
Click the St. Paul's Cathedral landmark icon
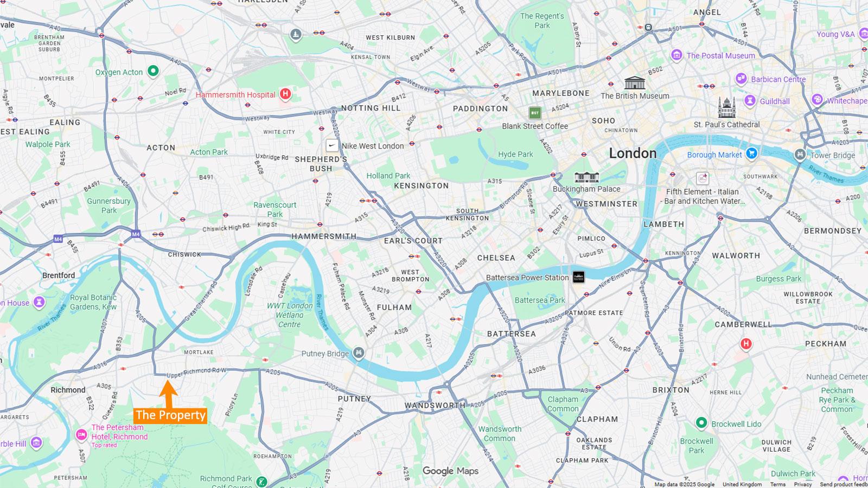726,108
